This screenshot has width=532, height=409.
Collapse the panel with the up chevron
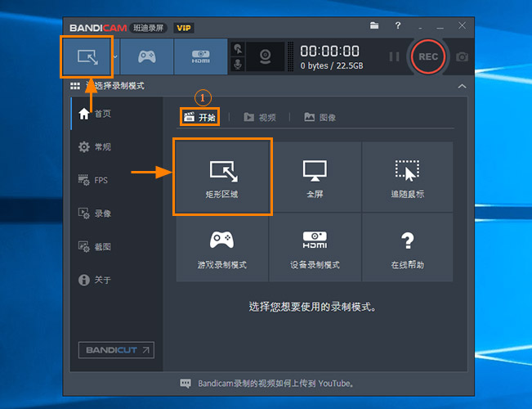tap(462, 86)
